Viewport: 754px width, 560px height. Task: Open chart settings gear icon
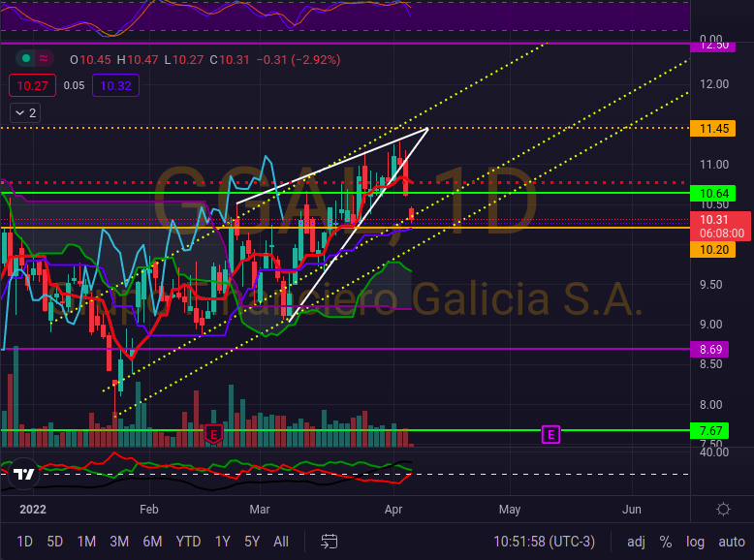[723, 510]
